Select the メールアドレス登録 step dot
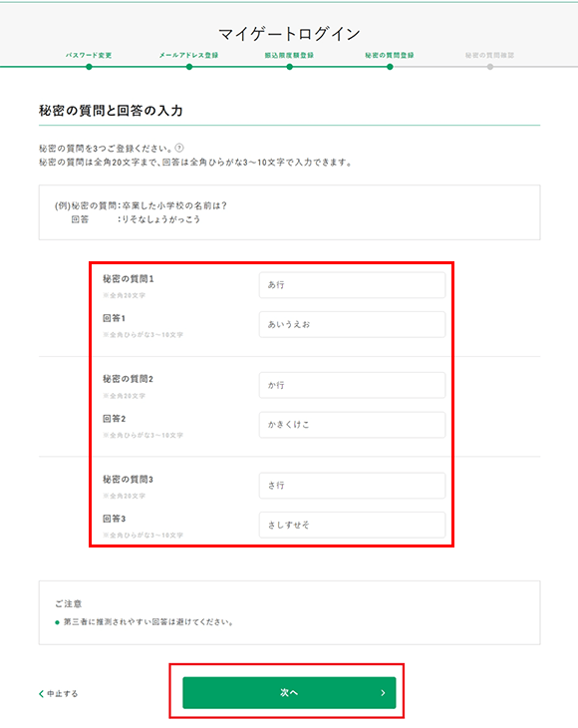This screenshot has width=578, height=728. coord(188,67)
